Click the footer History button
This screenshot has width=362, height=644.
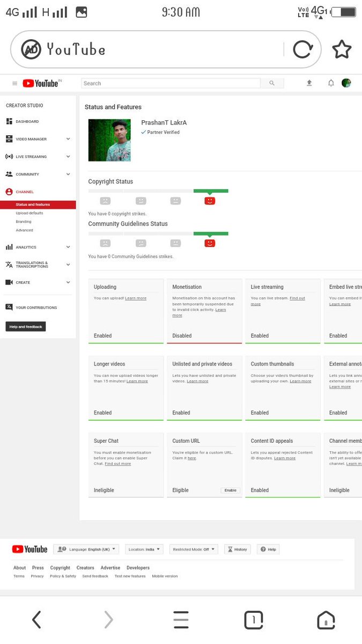pyautogui.click(x=238, y=550)
